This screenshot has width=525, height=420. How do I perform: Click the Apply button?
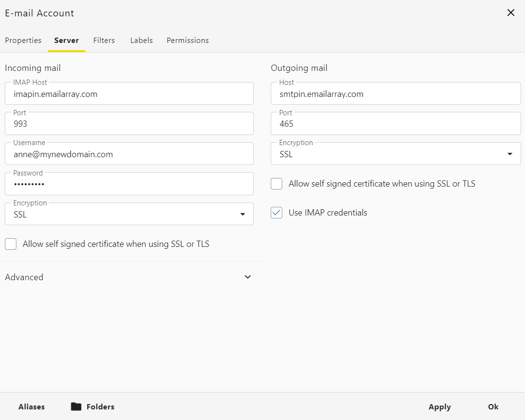coord(439,406)
